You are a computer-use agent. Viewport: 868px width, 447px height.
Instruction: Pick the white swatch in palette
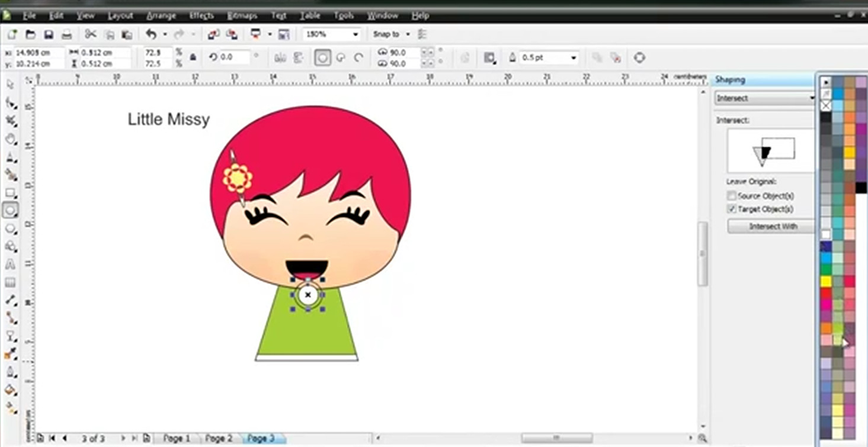click(826, 234)
